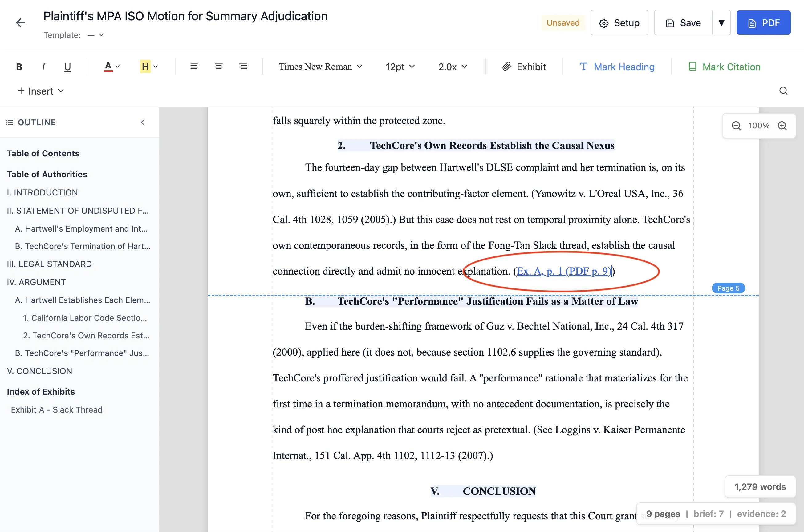Click the 1,279 words counter

760,486
